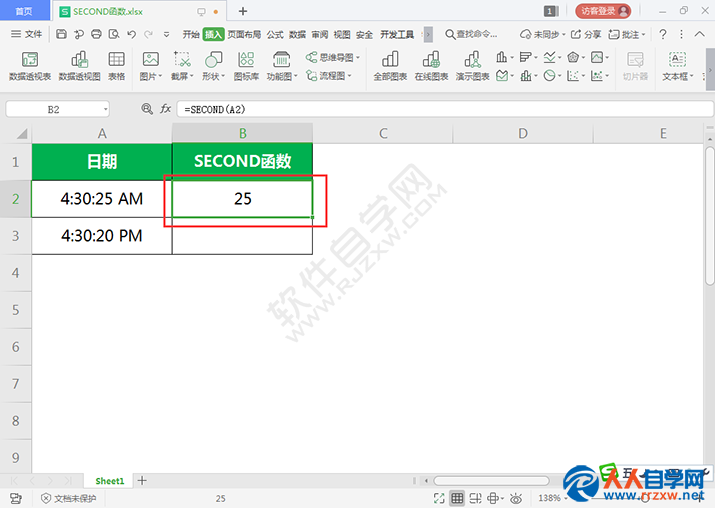Insert a PivotChart (数据透视图)
Viewport: 715px width, 508px height.
[79, 66]
